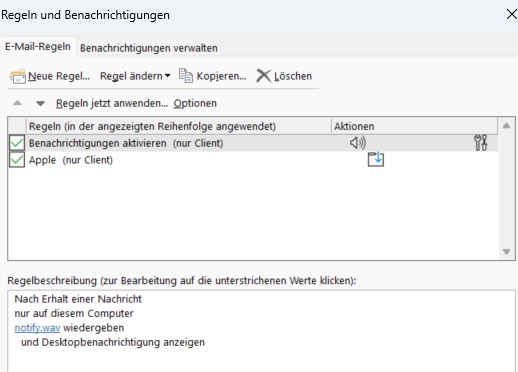Screen dimensions: 518x372
Task: Click the tools icon on Benachrichtigungen row
Action: coord(481,143)
